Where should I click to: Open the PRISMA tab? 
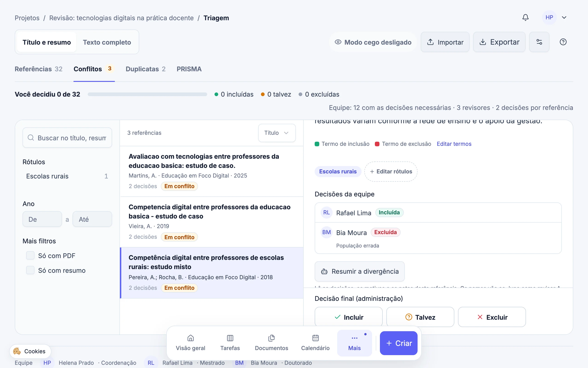(189, 69)
